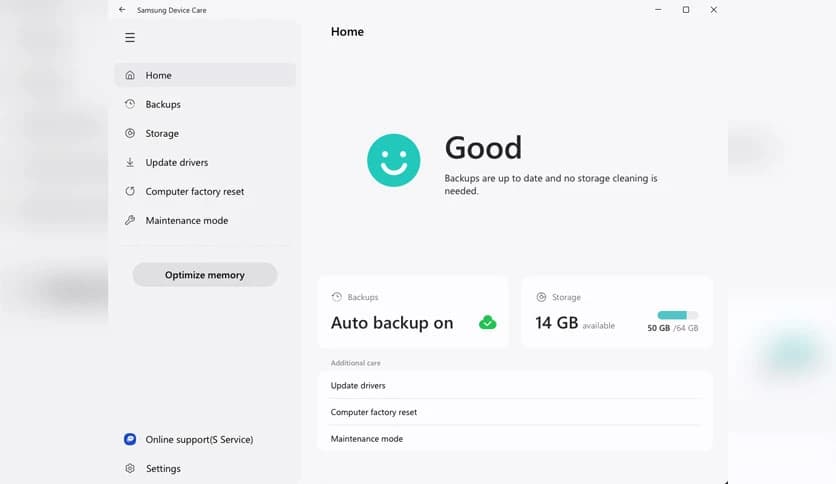Click the green cloud checkmark backup icon
The height and width of the screenshot is (484, 836).
(487, 322)
